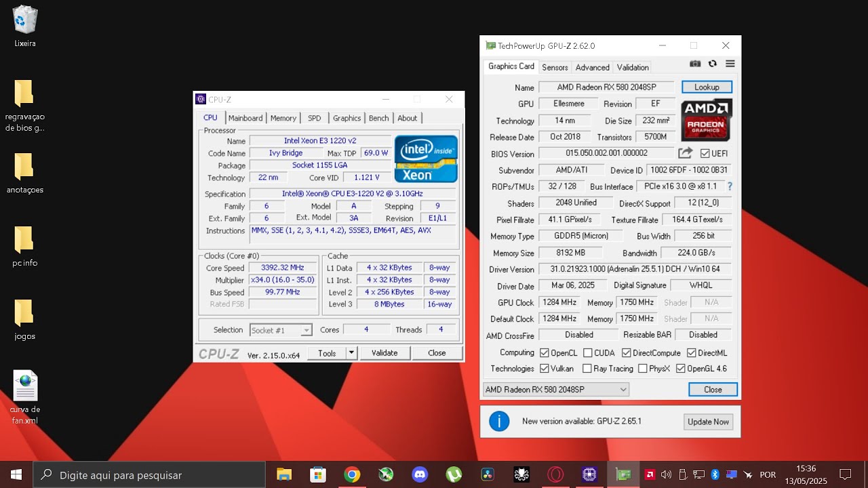
Task: Click the Bus Interface question mark
Action: [x=730, y=186]
